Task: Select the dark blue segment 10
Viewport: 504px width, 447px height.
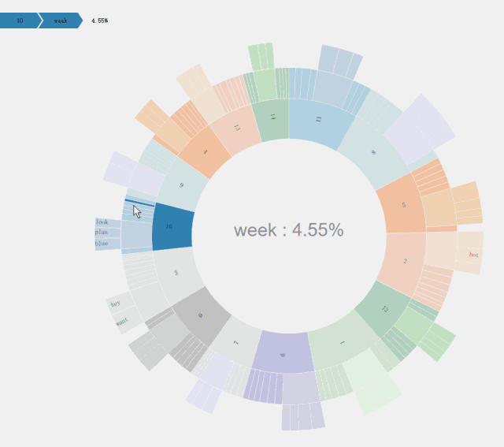Action: tap(172, 226)
